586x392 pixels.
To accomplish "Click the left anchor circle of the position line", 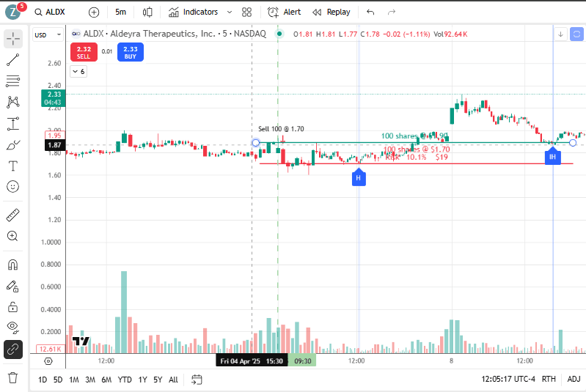I will tap(256, 143).
